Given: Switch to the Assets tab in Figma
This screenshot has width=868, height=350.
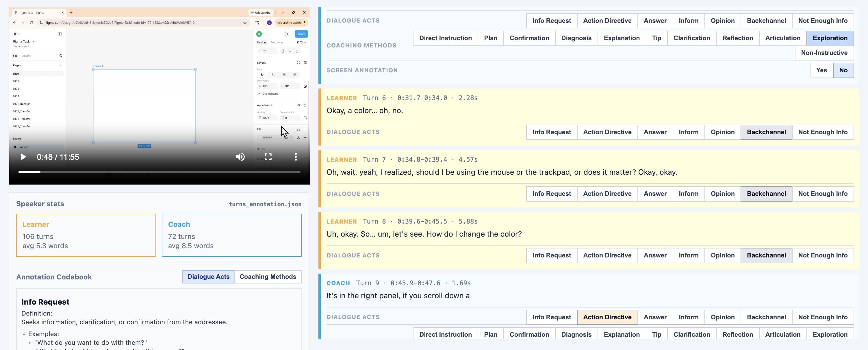Looking at the screenshot, I should click(26, 56).
